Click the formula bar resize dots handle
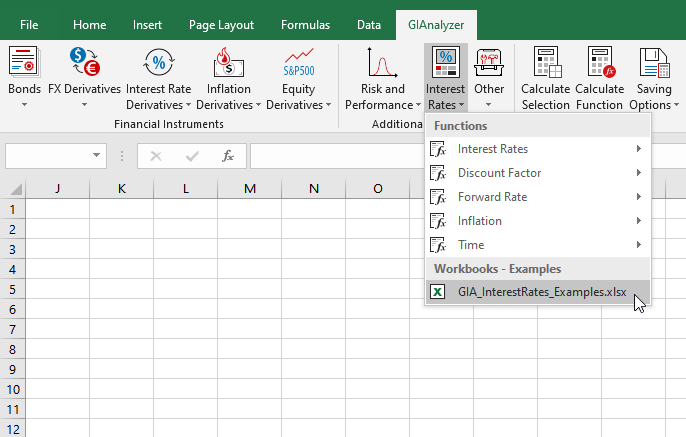 (x=122, y=156)
